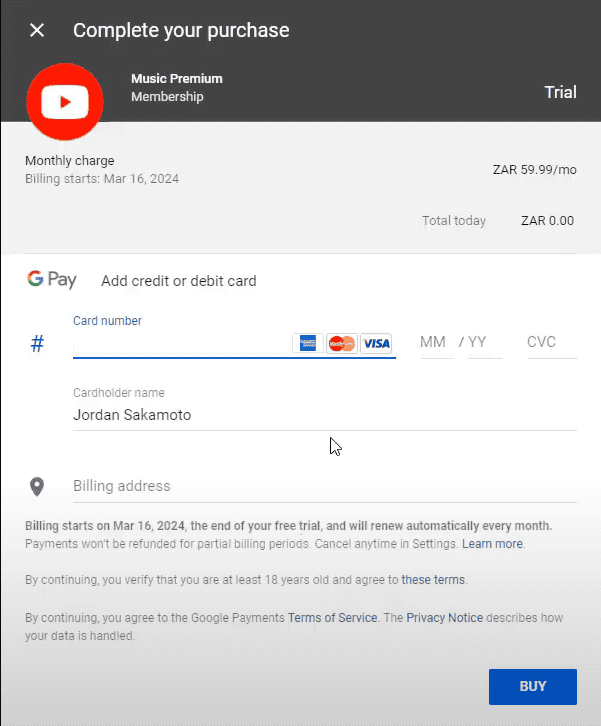Focus the CVC security code field
601x726 pixels.
(x=552, y=343)
